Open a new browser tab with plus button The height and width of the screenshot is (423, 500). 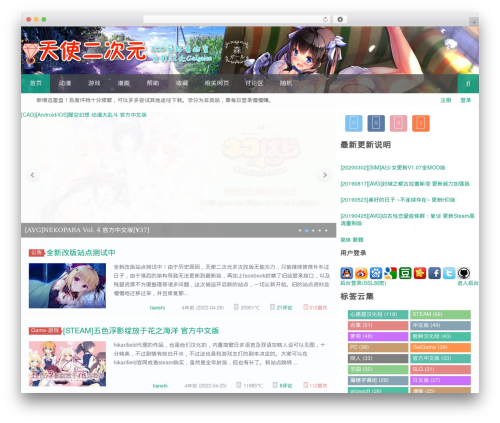point(474,22)
